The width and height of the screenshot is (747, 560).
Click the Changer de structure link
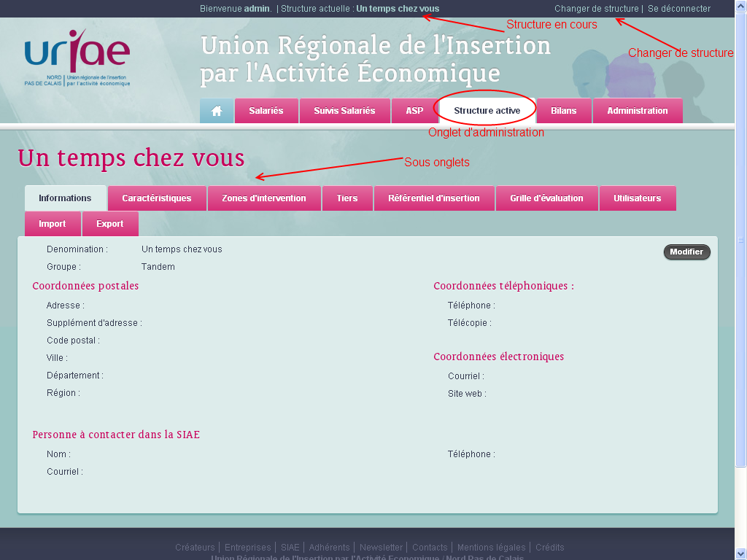pyautogui.click(x=596, y=9)
